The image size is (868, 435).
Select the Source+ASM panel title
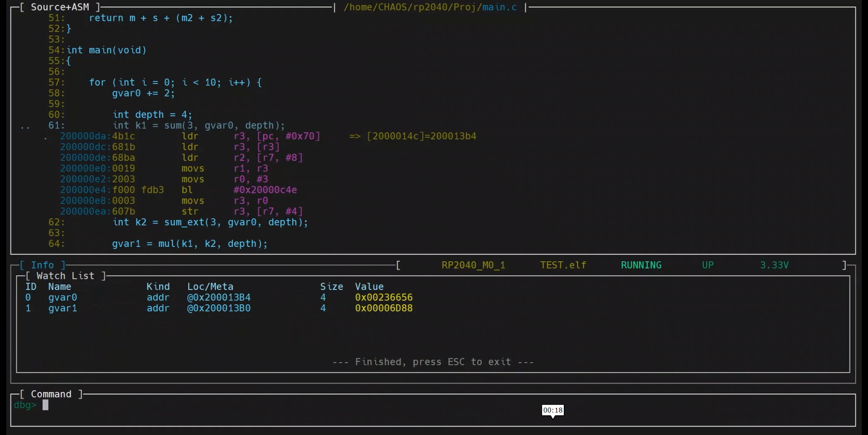[60, 7]
